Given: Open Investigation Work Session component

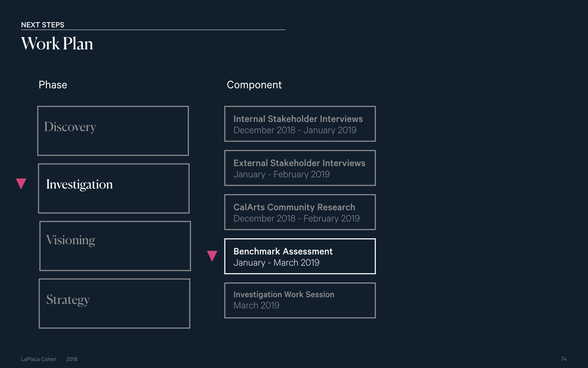Looking at the screenshot, I should (300, 300).
